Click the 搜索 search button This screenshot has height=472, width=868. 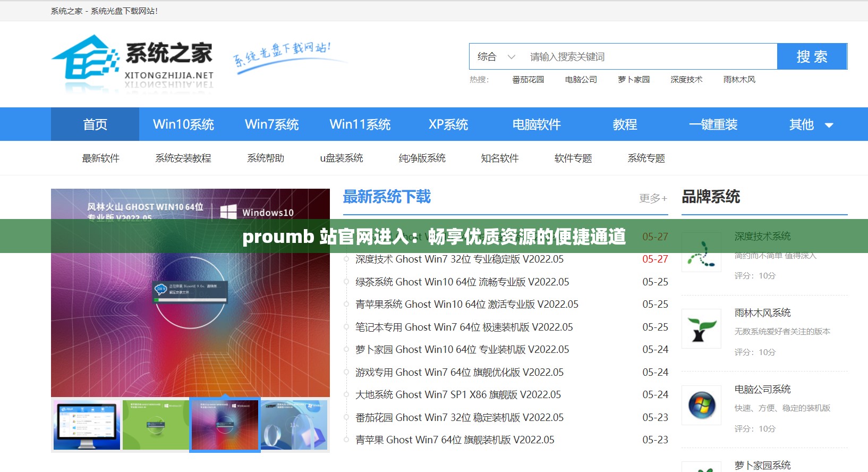coord(812,56)
